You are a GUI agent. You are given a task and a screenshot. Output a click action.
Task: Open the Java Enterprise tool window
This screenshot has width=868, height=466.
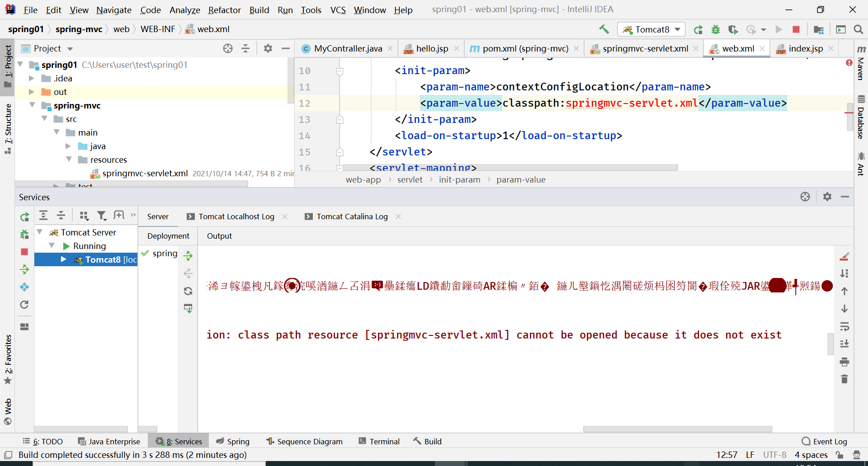[109, 441]
